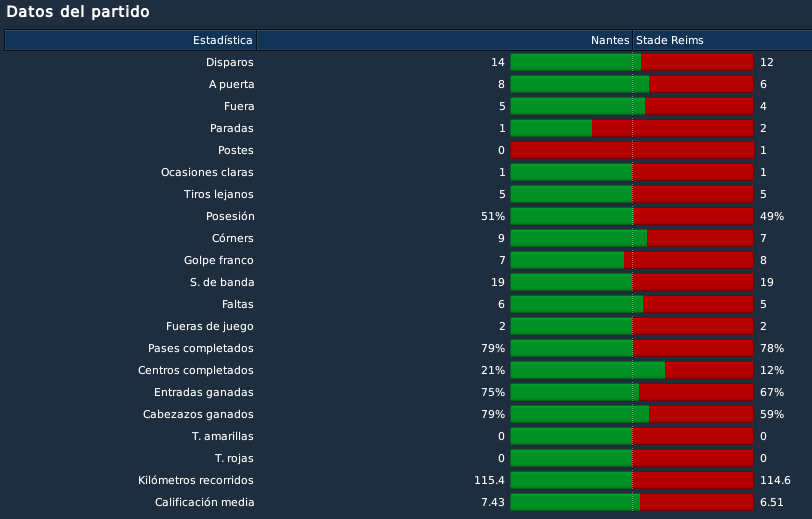
Task: Click the Córners statistic label
Action: [x=233, y=238]
